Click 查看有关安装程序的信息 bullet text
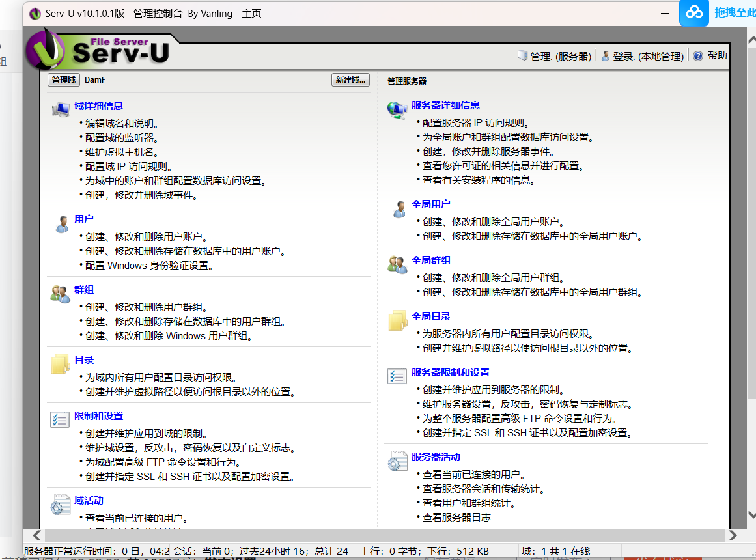The width and height of the screenshot is (756, 560). [x=479, y=180]
